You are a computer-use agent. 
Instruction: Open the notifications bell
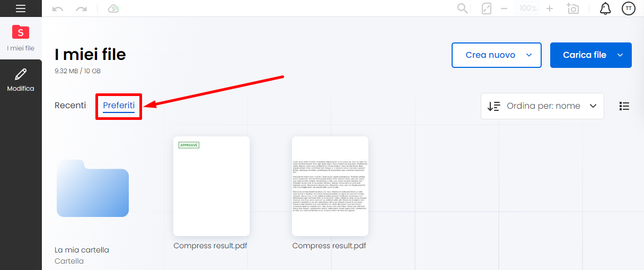pyautogui.click(x=605, y=8)
